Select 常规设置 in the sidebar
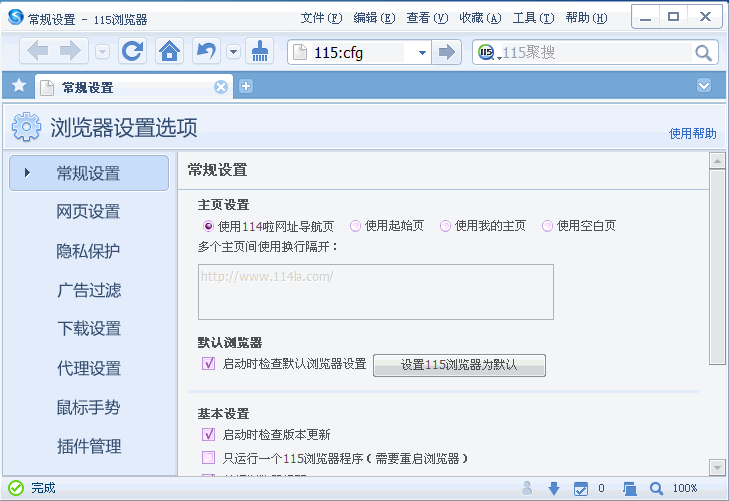Screen dimensions: 729x501 (x=89, y=173)
